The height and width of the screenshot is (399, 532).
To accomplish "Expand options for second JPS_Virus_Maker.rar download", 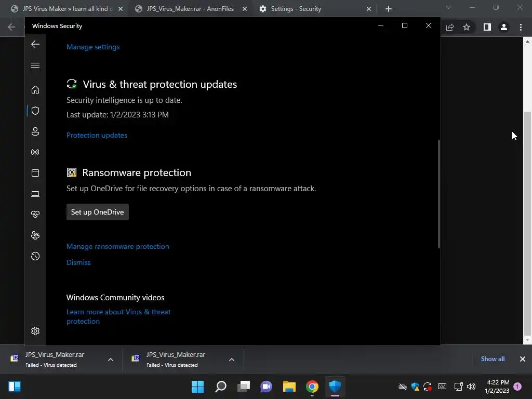I will pos(232,360).
